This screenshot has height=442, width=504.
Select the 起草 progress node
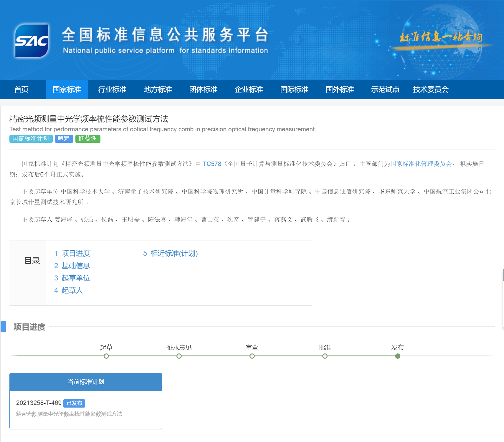click(106, 356)
